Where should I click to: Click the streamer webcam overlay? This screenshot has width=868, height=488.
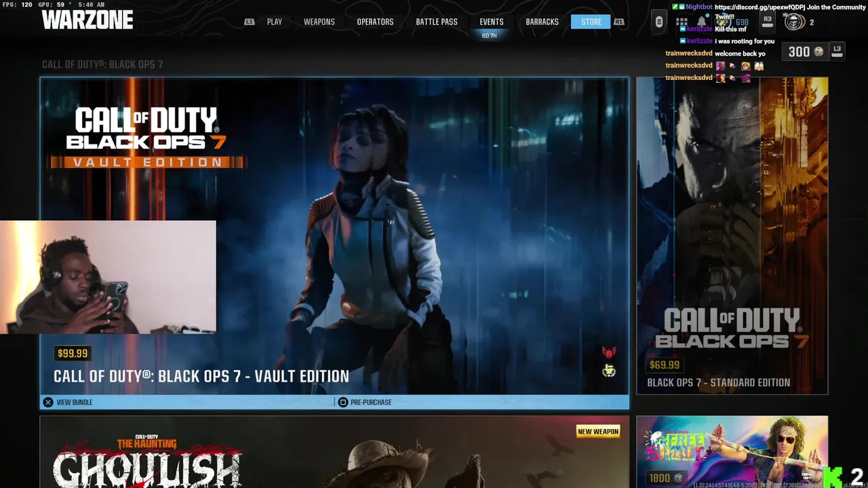click(x=108, y=277)
